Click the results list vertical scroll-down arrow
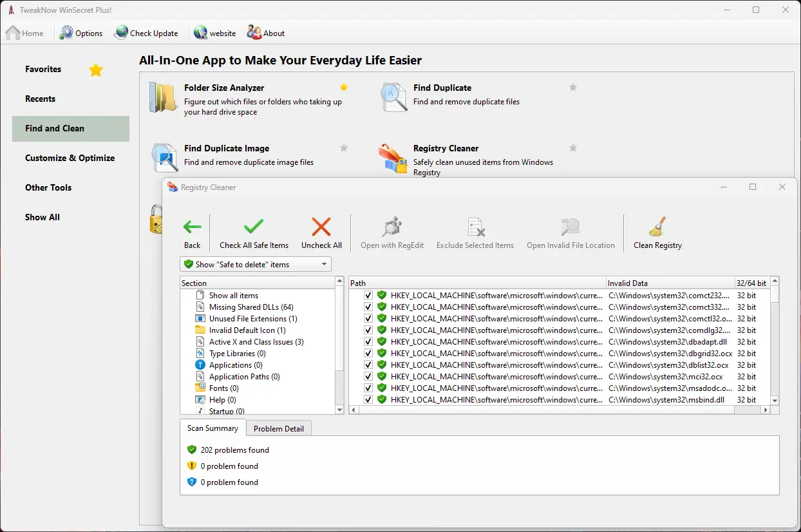 [775, 401]
